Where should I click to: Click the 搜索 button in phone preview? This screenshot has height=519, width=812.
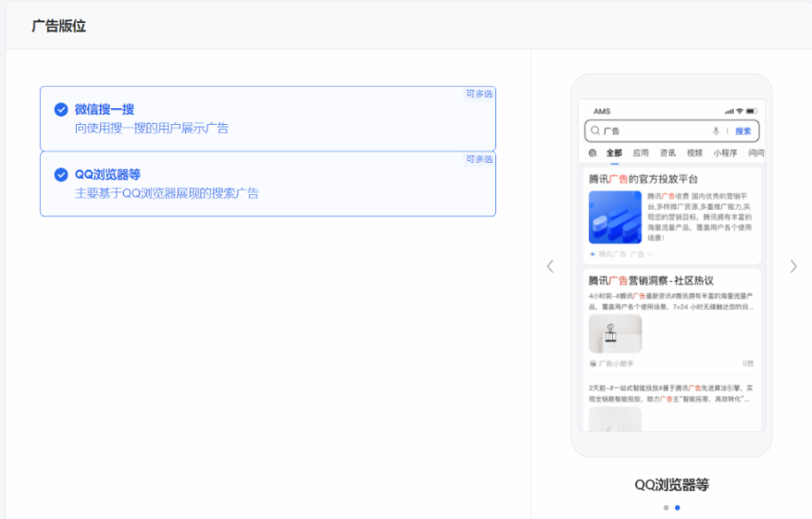[x=743, y=131]
